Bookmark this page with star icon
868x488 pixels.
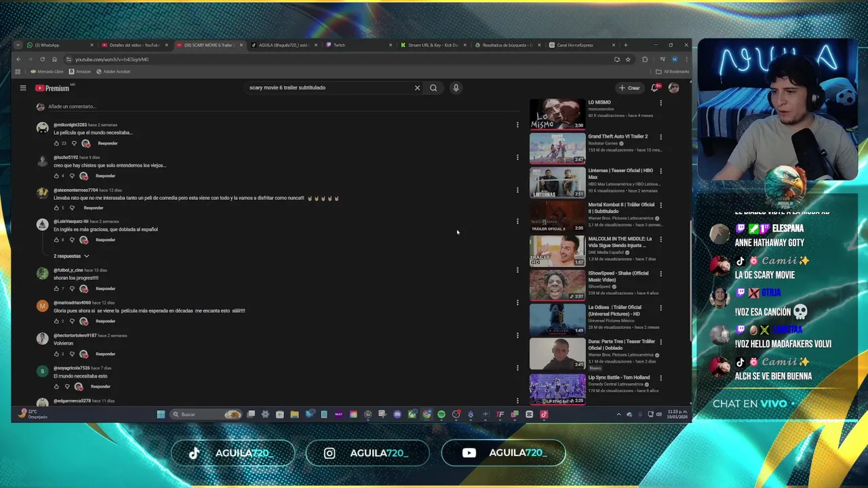(628, 60)
